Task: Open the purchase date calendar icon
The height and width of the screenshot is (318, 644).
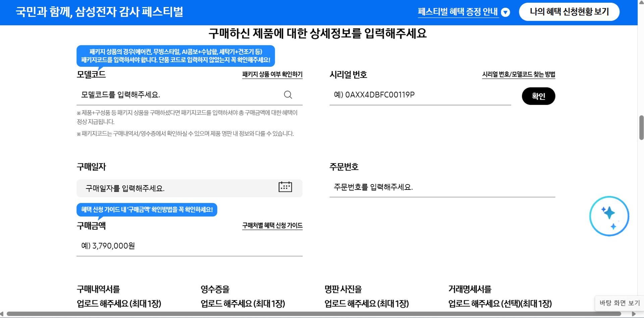Action: click(285, 187)
